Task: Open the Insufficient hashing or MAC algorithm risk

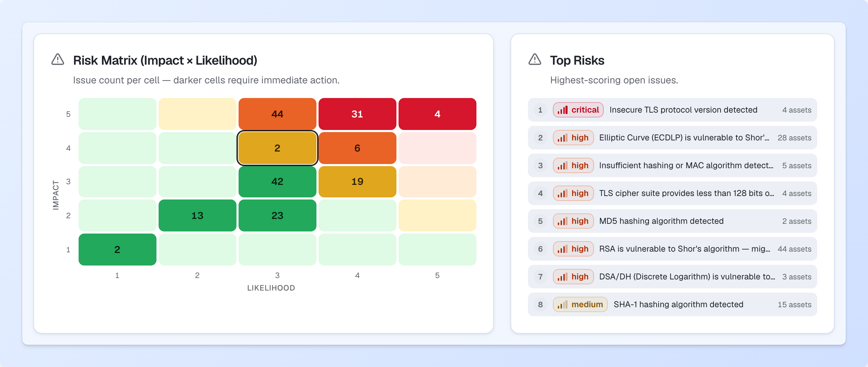Action: click(x=672, y=165)
